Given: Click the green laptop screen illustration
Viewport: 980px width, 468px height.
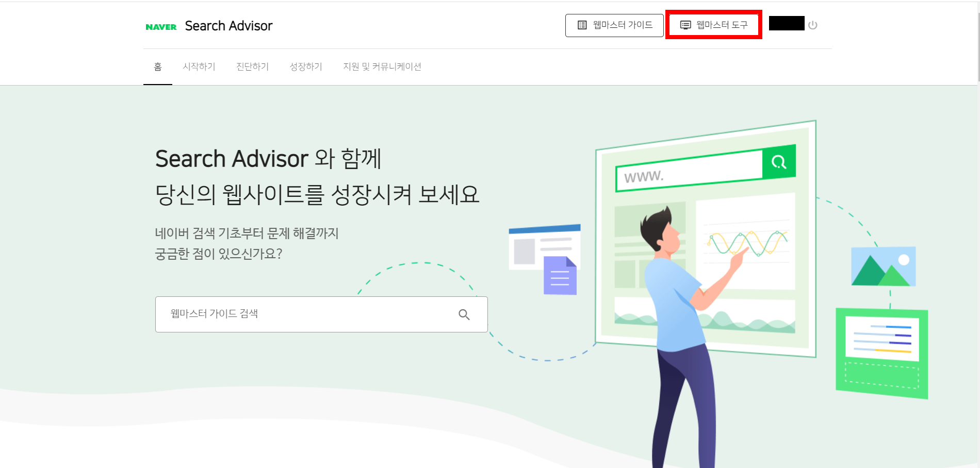Looking at the screenshot, I should [x=881, y=350].
